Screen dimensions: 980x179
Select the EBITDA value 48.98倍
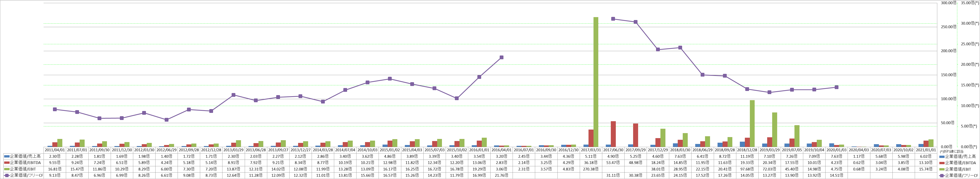point(636,163)
